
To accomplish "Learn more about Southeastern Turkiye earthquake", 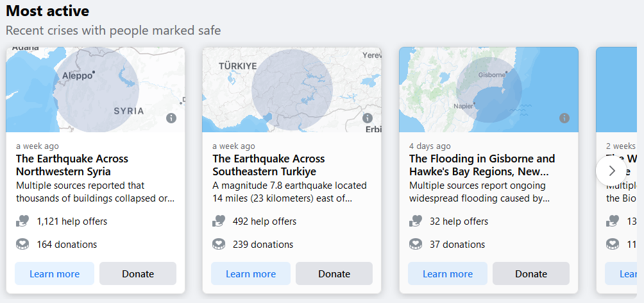I will coord(251,273).
